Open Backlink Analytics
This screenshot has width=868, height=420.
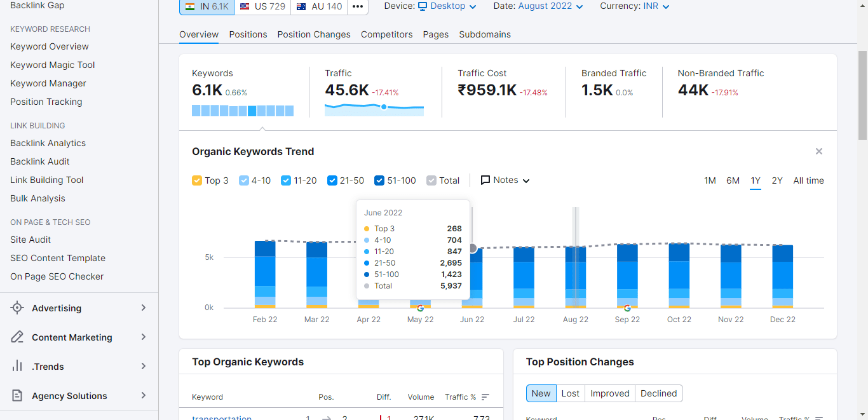click(48, 143)
